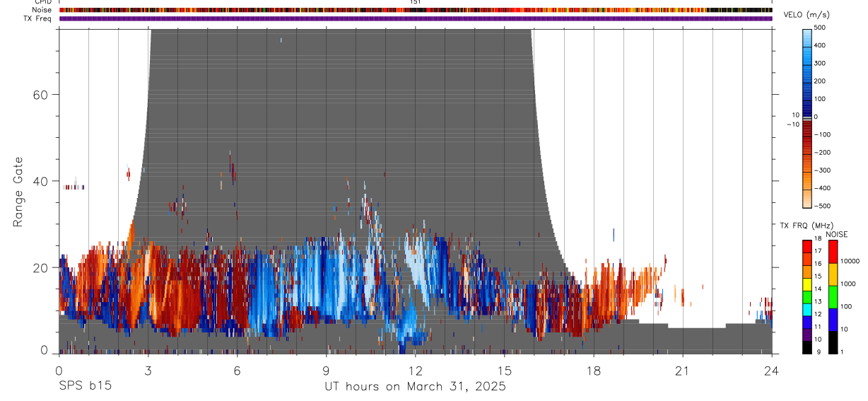Click the 'UT hours on March 31, 2025' axis title
Screen dimensions: 868x401
415,387
